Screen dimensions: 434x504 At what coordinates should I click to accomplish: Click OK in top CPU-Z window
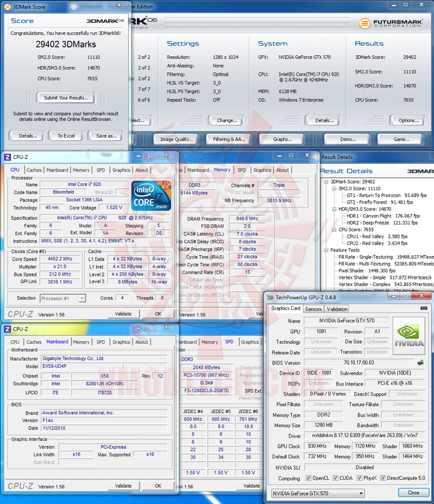click(158, 314)
